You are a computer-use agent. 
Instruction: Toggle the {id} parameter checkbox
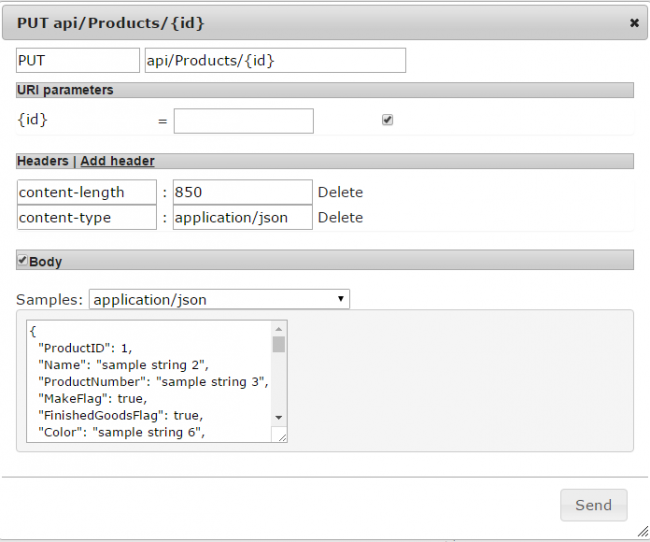click(x=387, y=120)
